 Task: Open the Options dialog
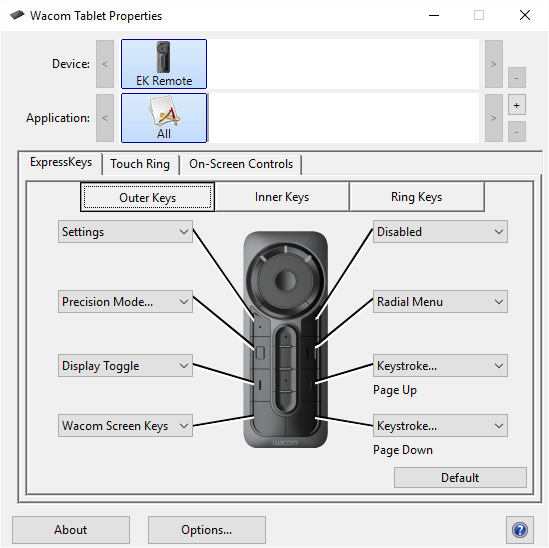click(x=207, y=530)
